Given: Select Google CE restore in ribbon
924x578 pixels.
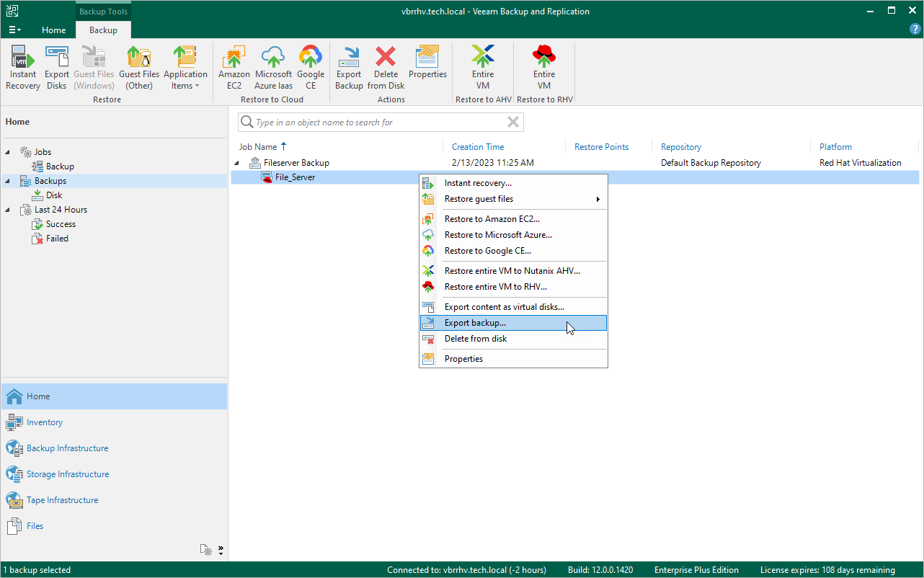Looking at the screenshot, I should coord(311,67).
